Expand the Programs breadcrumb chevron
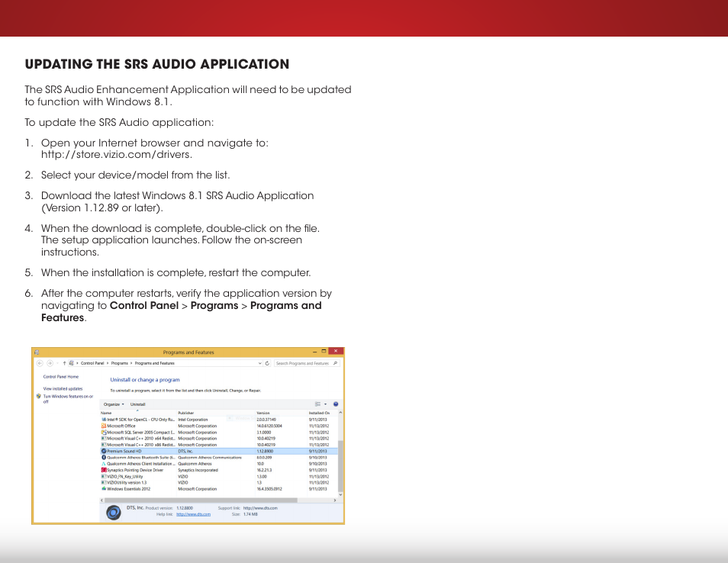Viewport: 728px width, 563px height. click(x=131, y=363)
